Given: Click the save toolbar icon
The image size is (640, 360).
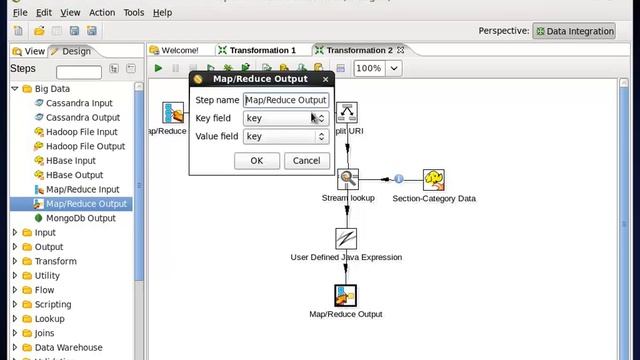Looking at the screenshot, I should 74,31.
